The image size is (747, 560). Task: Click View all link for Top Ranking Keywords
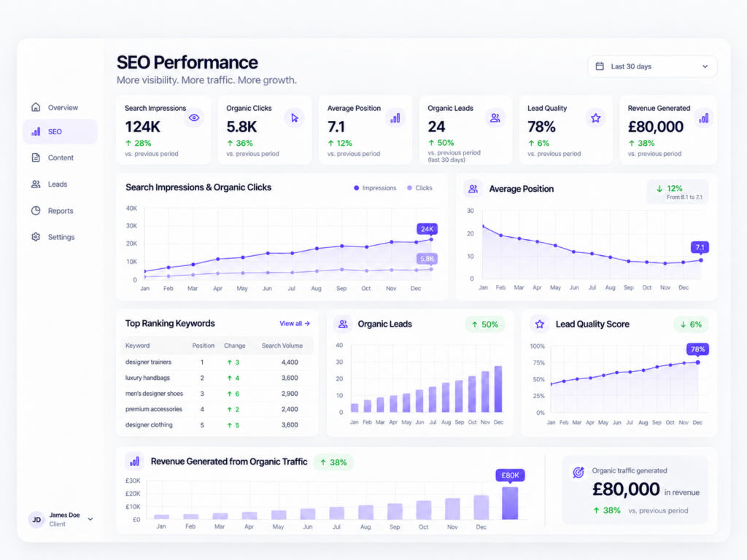[295, 323]
